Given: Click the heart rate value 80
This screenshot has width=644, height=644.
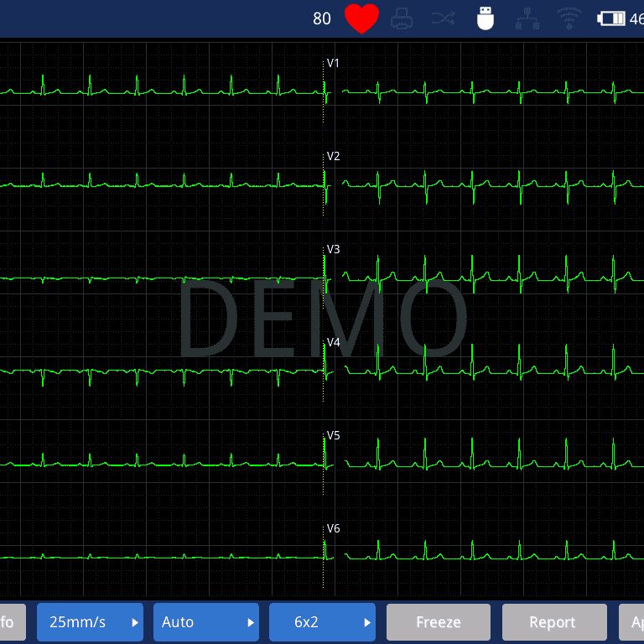Looking at the screenshot, I should (322, 18).
